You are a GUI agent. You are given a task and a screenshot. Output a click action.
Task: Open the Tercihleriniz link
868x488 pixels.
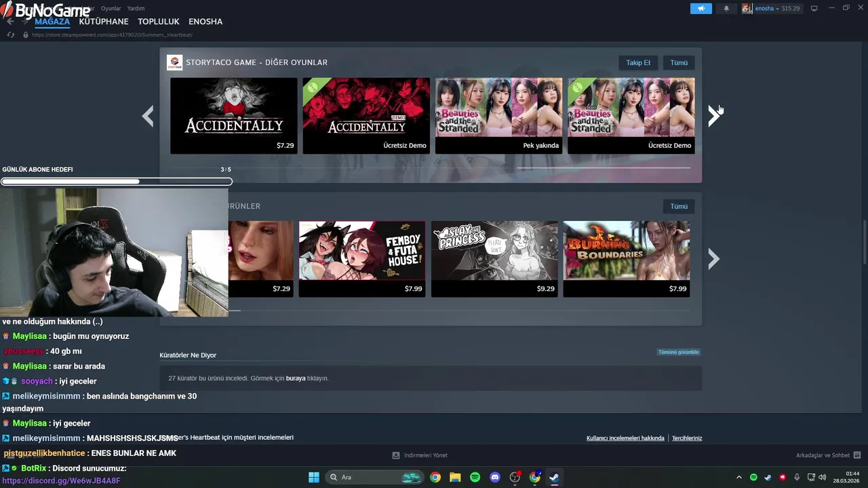click(x=687, y=438)
